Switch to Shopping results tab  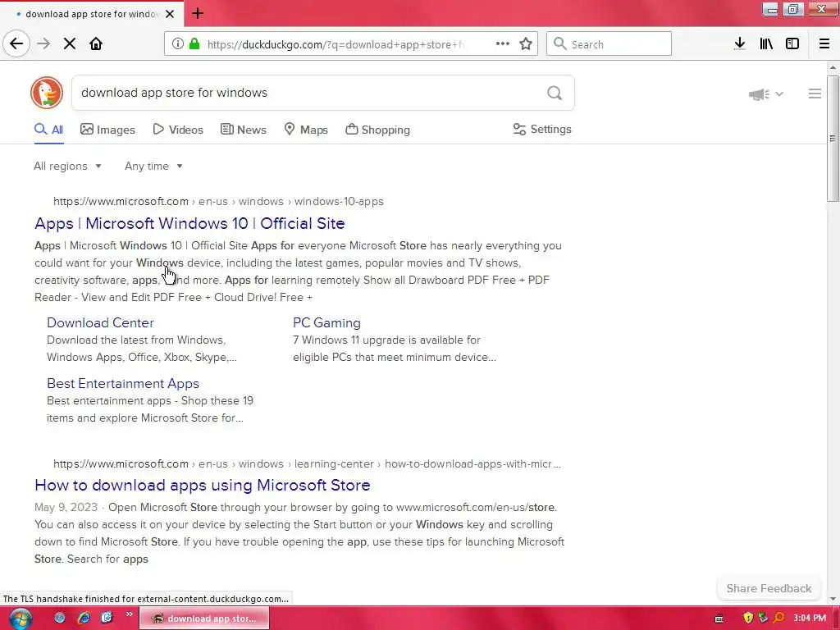(x=377, y=130)
